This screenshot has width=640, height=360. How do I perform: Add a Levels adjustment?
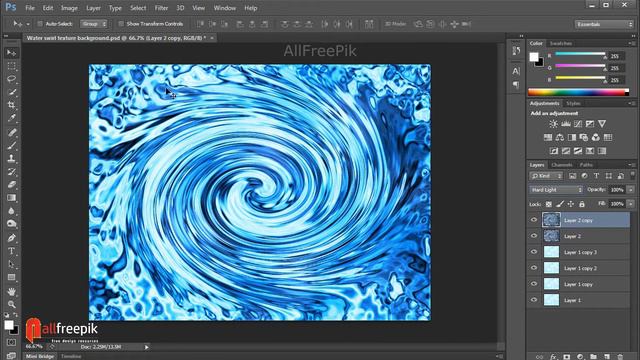click(x=566, y=124)
